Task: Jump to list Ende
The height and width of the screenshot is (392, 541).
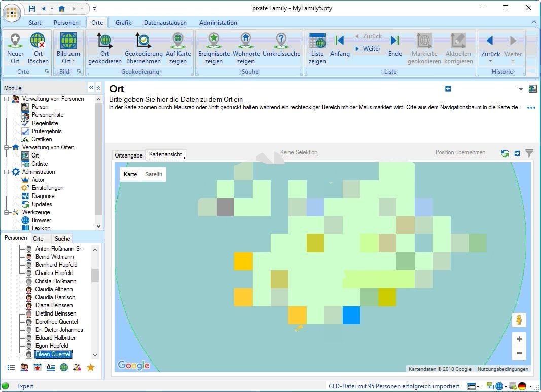Action: click(394, 45)
